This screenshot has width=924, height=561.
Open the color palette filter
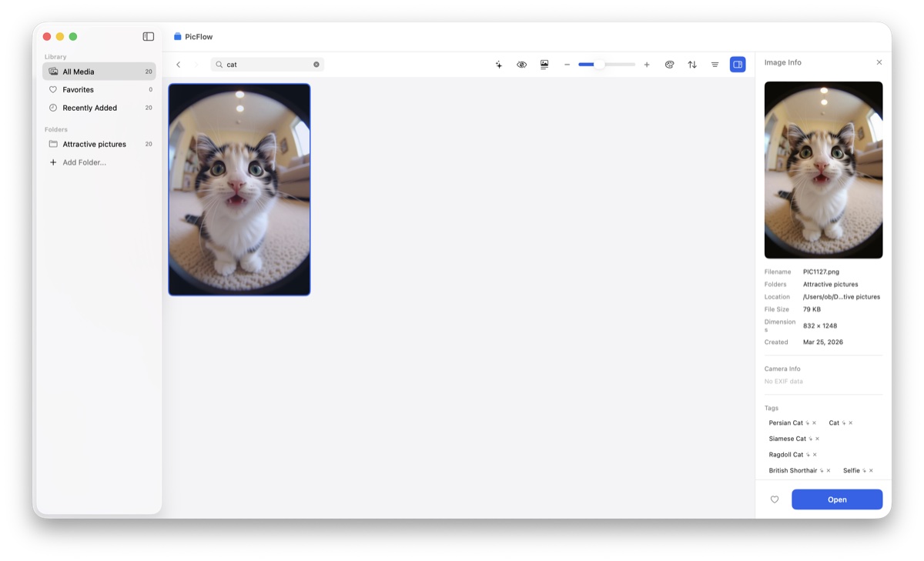tap(670, 65)
